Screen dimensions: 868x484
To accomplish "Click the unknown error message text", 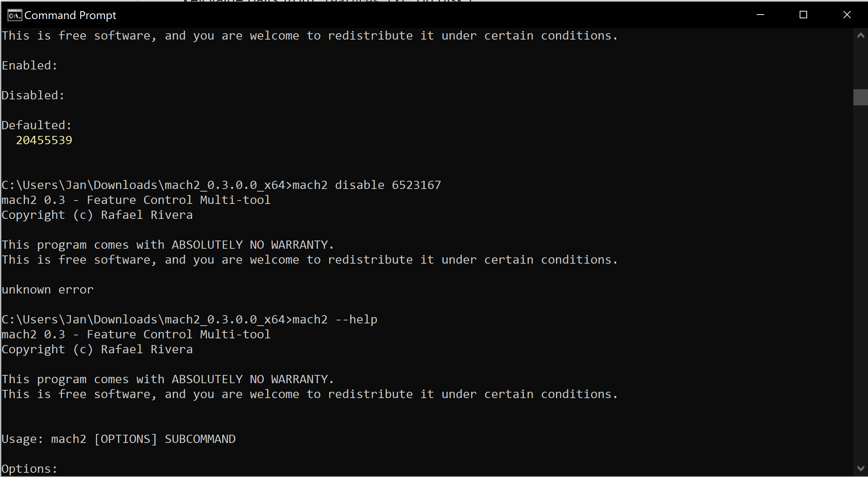I will pyautogui.click(x=47, y=289).
